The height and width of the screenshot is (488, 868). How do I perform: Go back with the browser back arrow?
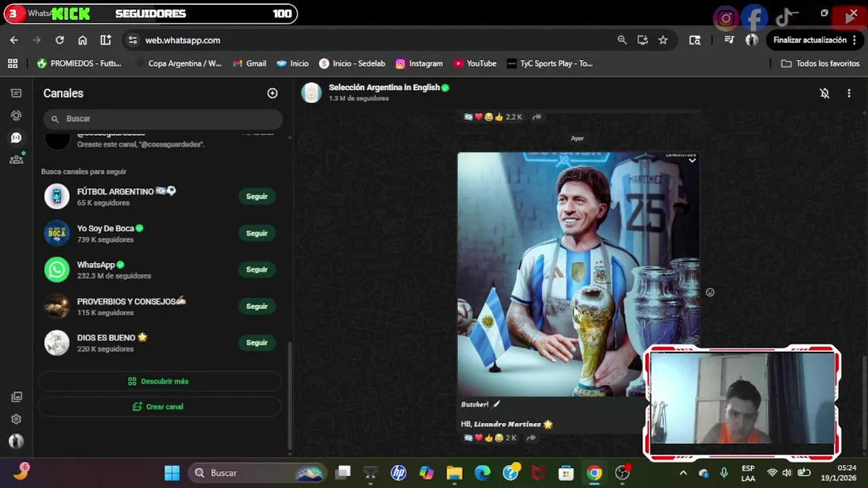coord(14,40)
